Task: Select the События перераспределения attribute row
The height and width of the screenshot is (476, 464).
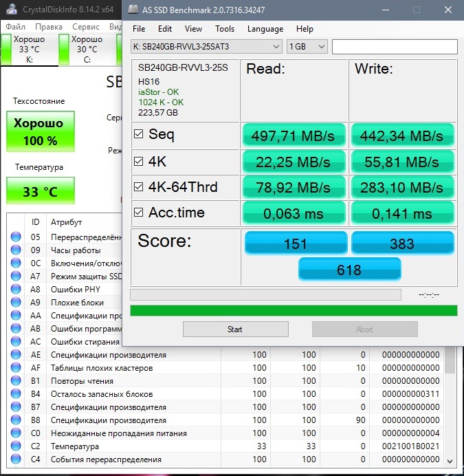Action: click(x=225, y=459)
